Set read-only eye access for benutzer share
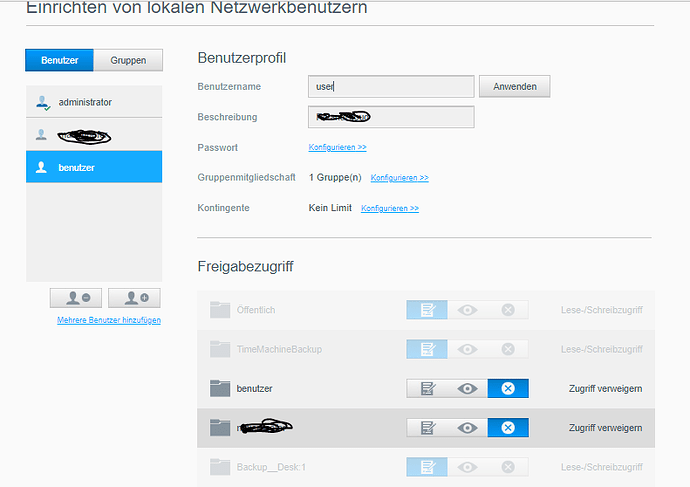This screenshot has width=690, height=487. click(467, 388)
